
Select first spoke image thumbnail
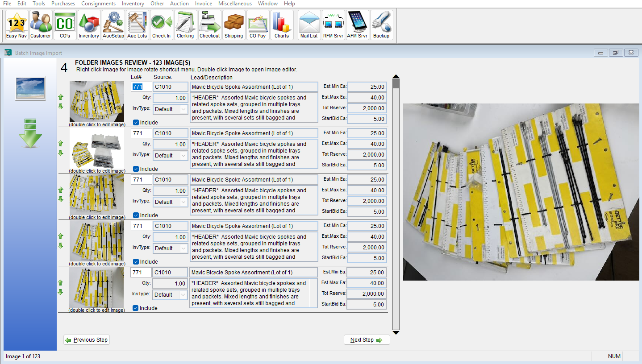tap(97, 102)
